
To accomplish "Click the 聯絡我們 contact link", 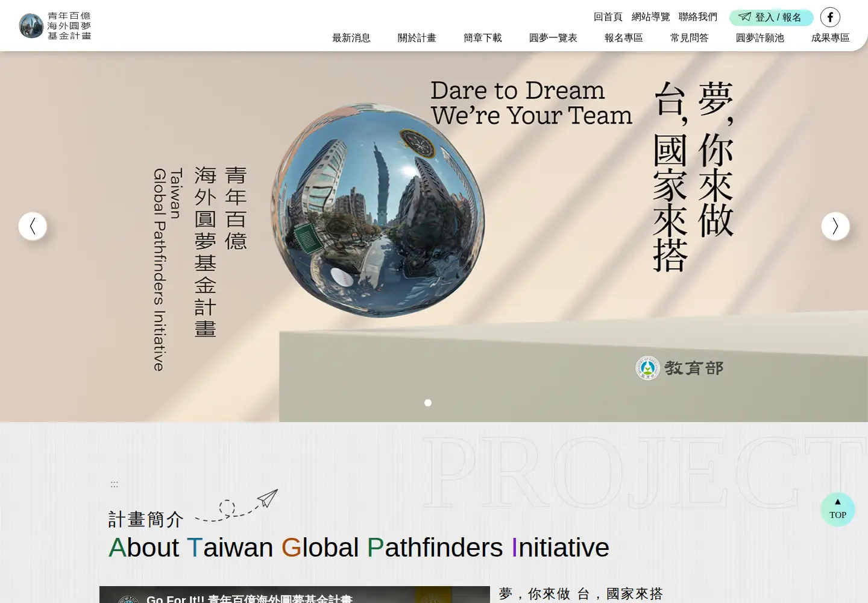I will tap(698, 17).
